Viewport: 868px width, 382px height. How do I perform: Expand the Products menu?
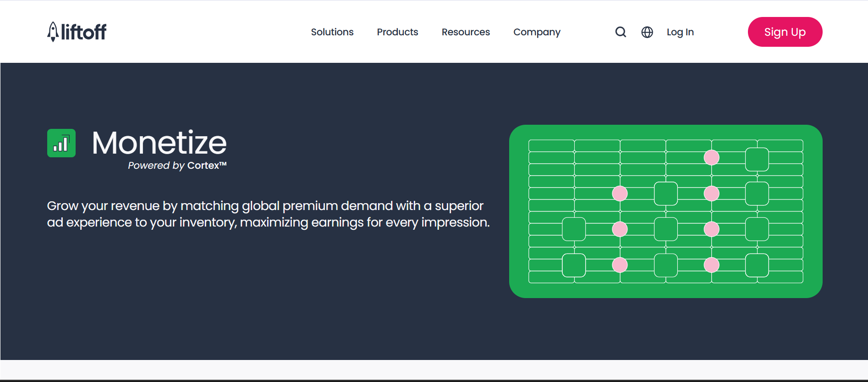[x=397, y=32]
